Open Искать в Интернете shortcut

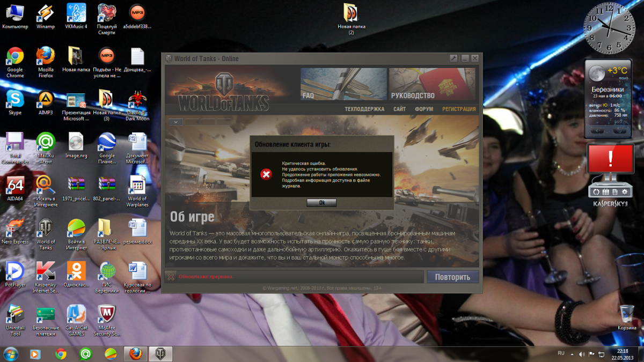[x=46, y=191]
